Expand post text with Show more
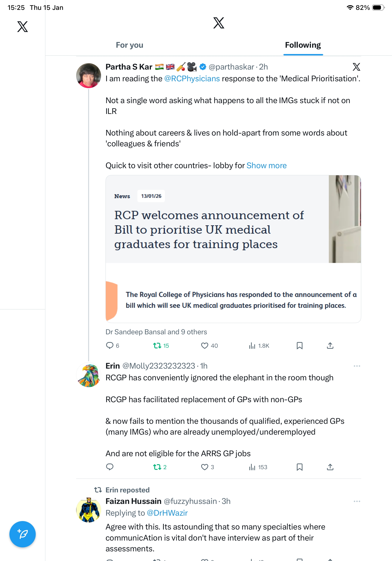The height and width of the screenshot is (561, 392). pyautogui.click(x=266, y=166)
